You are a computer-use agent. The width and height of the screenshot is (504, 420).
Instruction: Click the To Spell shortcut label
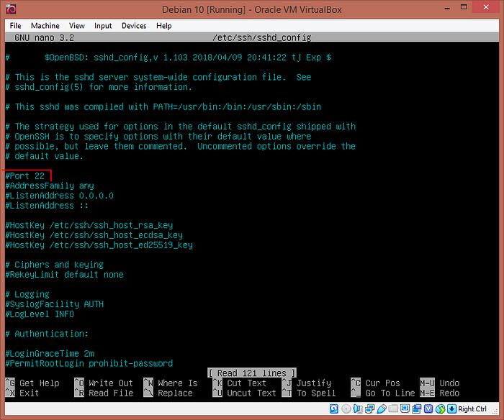point(316,393)
